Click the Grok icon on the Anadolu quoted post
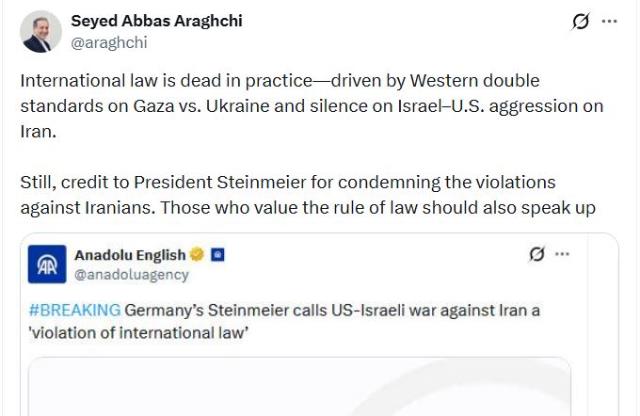 537,255
